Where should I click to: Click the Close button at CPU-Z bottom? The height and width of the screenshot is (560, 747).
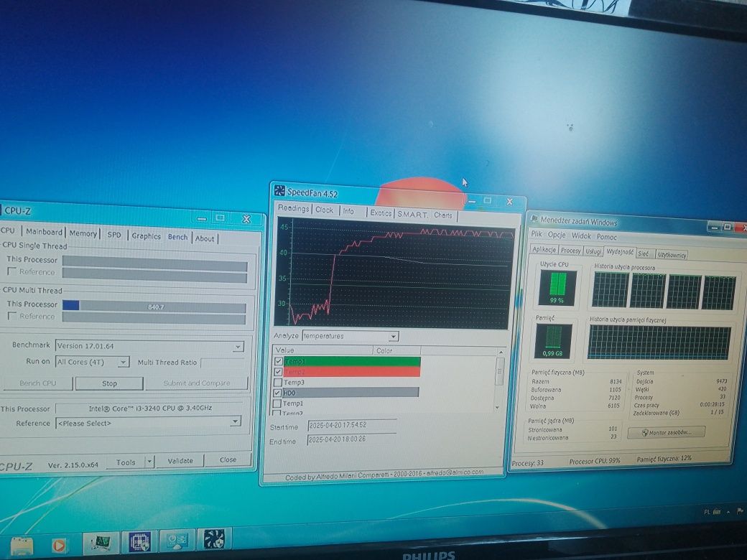(x=228, y=460)
